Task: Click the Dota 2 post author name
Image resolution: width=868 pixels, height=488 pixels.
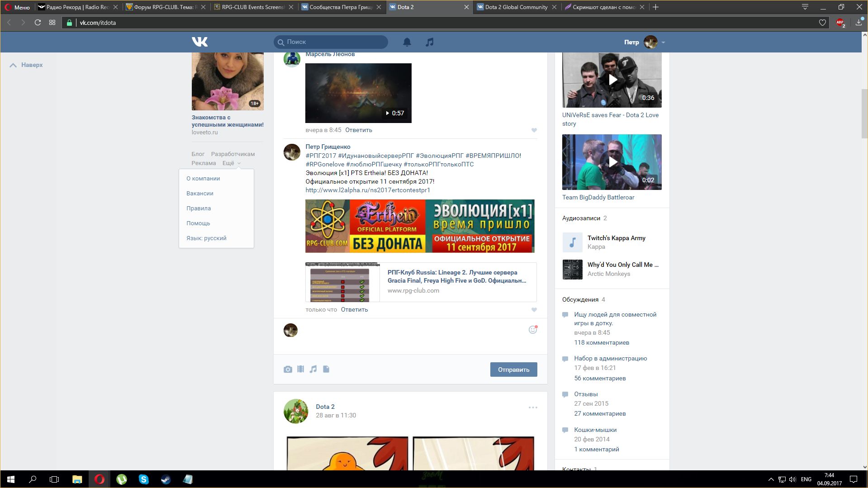Action: (325, 407)
